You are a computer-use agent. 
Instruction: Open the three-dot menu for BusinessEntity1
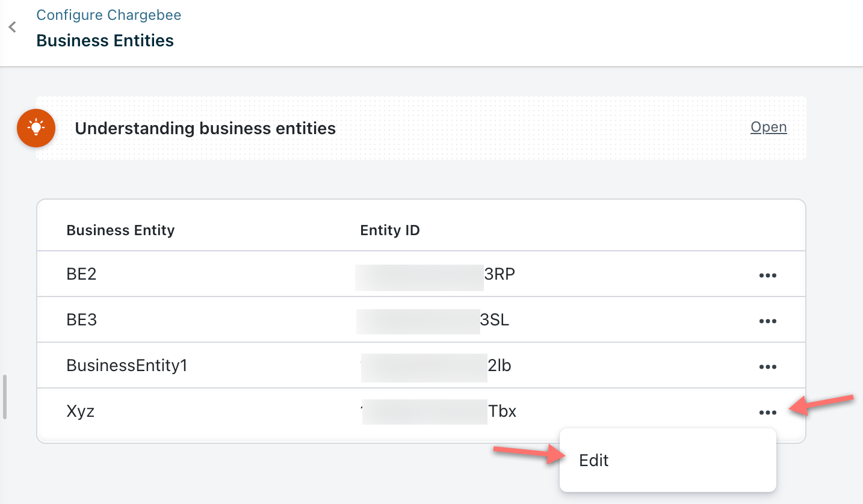click(767, 367)
